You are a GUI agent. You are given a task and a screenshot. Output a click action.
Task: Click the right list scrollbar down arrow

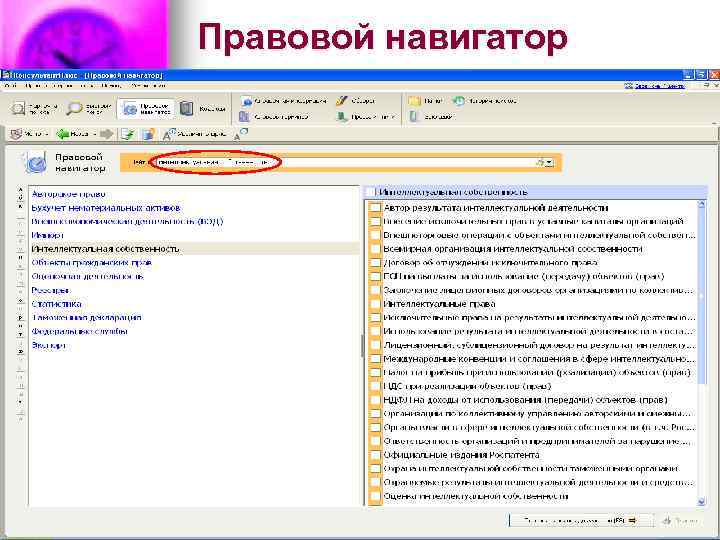(701, 501)
